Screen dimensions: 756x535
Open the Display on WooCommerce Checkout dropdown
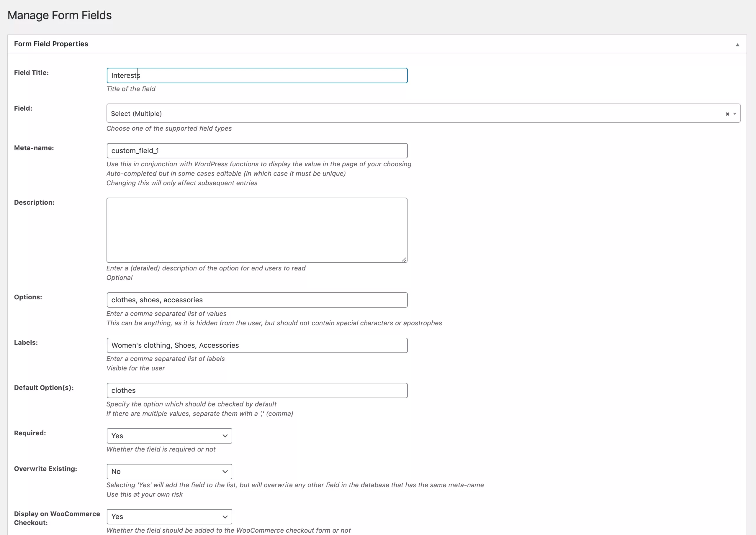pos(169,516)
